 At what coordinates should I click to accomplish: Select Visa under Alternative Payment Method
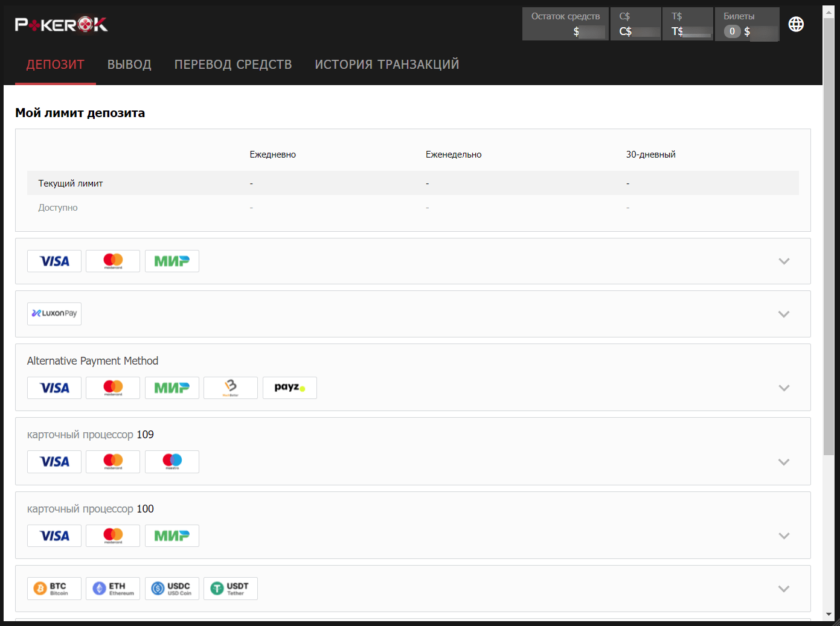[54, 388]
